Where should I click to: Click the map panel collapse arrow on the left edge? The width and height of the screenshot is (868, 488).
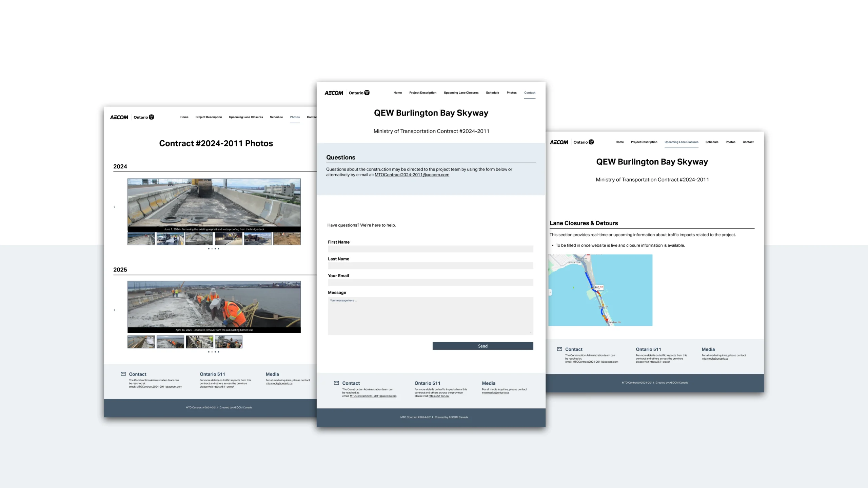pyautogui.click(x=550, y=292)
